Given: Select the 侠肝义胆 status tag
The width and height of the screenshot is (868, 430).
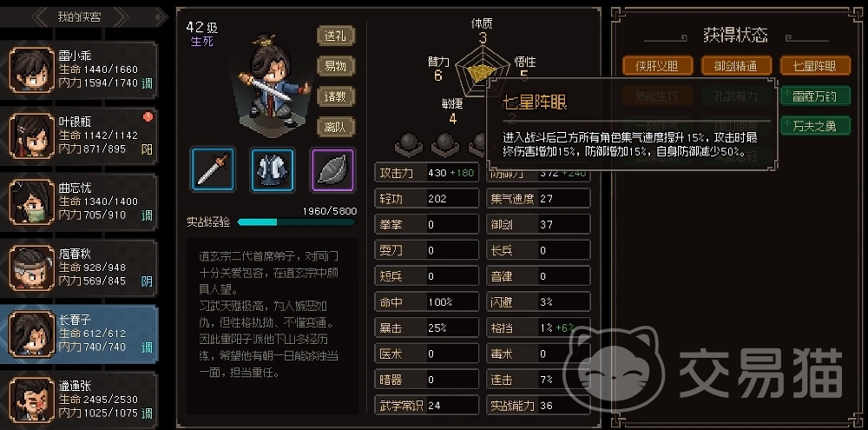Looking at the screenshot, I should (657, 66).
